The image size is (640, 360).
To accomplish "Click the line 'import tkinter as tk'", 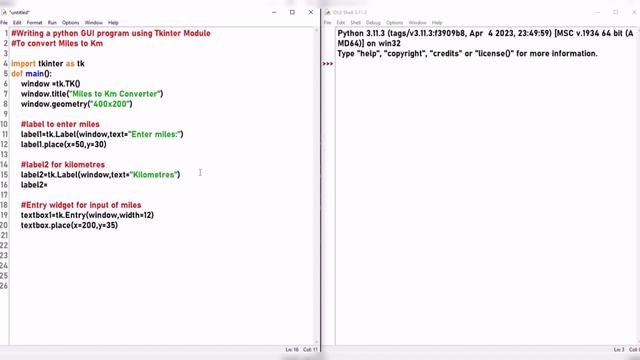I will (48, 64).
